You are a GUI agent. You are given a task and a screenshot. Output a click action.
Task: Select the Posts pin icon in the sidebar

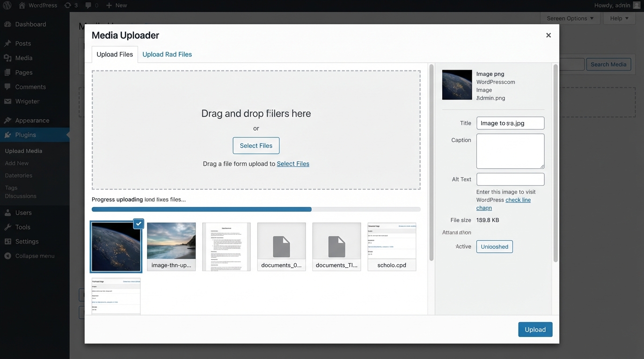point(8,43)
